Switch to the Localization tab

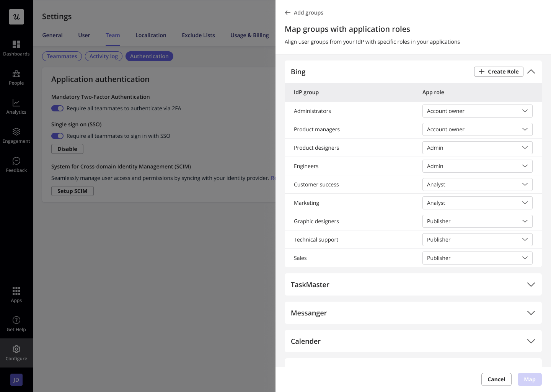[x=151, y=35]
